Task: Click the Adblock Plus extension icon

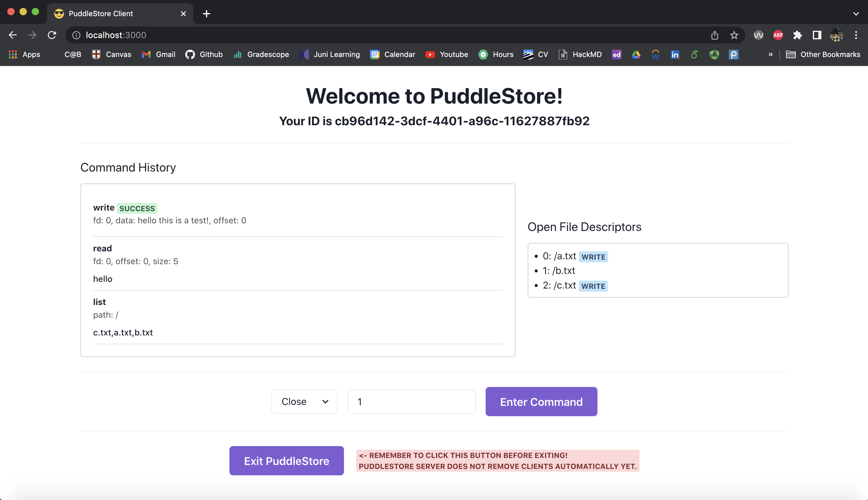Action: click(778, 35)
